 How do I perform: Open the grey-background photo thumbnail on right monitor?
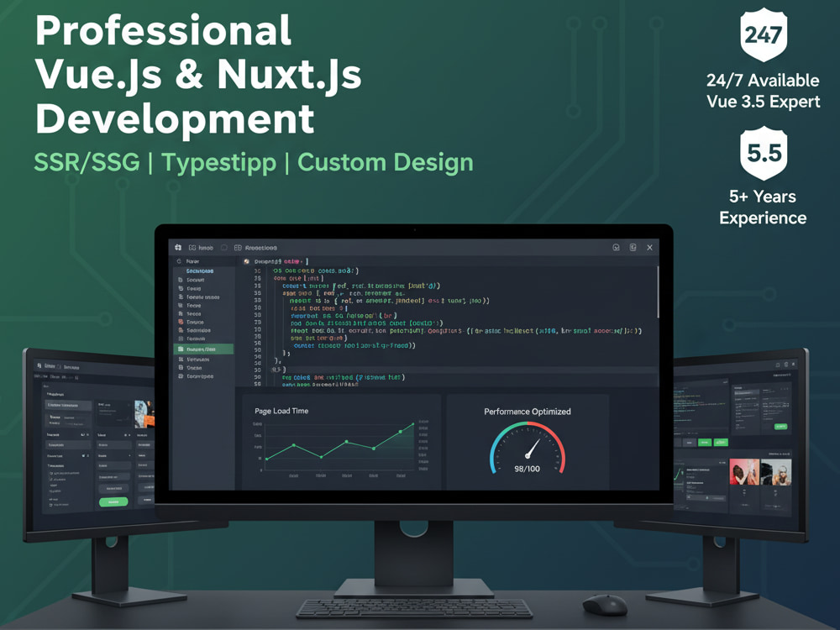(x=776, y=472)
